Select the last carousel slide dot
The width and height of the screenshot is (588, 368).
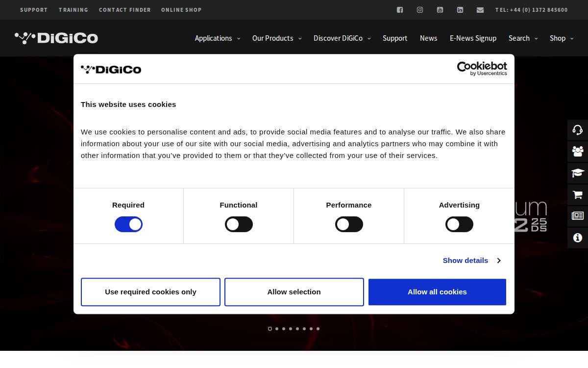[x=318, y=329]
